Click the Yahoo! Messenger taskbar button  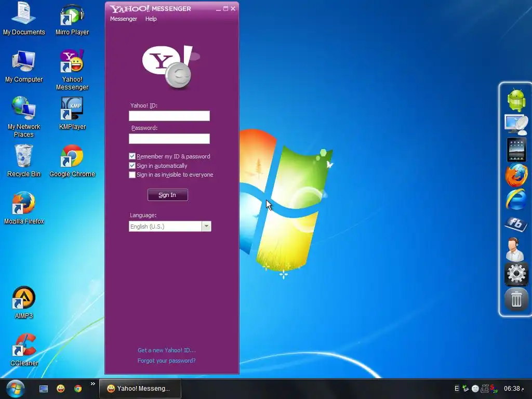(140, 389)
